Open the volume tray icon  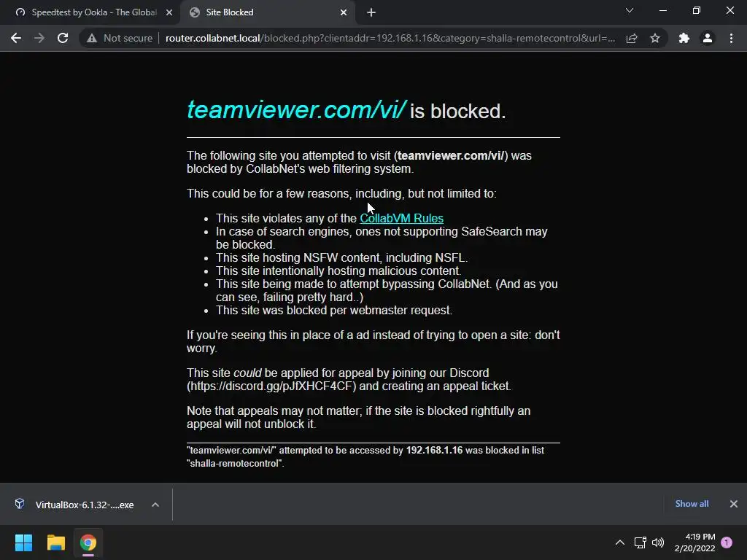(658, 542)
